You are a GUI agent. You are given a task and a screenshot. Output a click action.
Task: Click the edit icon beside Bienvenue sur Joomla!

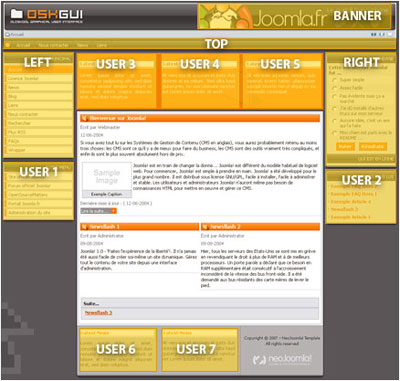[85, 118]
